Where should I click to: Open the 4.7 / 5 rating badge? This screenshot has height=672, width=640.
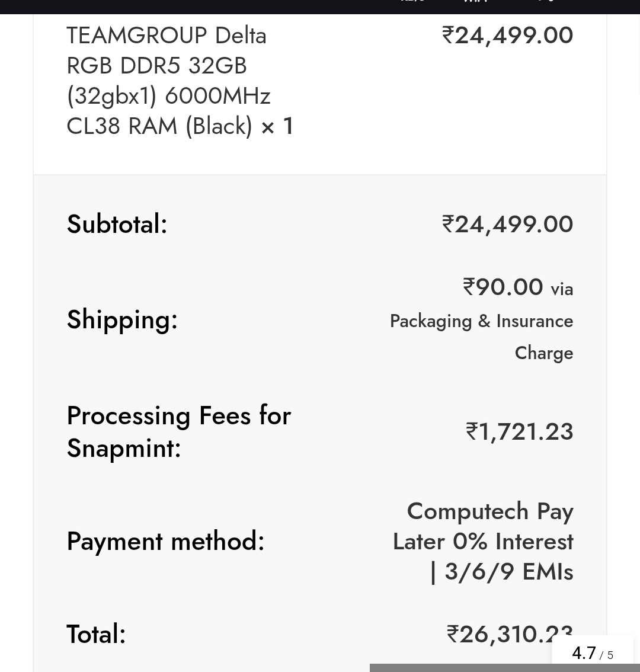click(x=592, y=653)
